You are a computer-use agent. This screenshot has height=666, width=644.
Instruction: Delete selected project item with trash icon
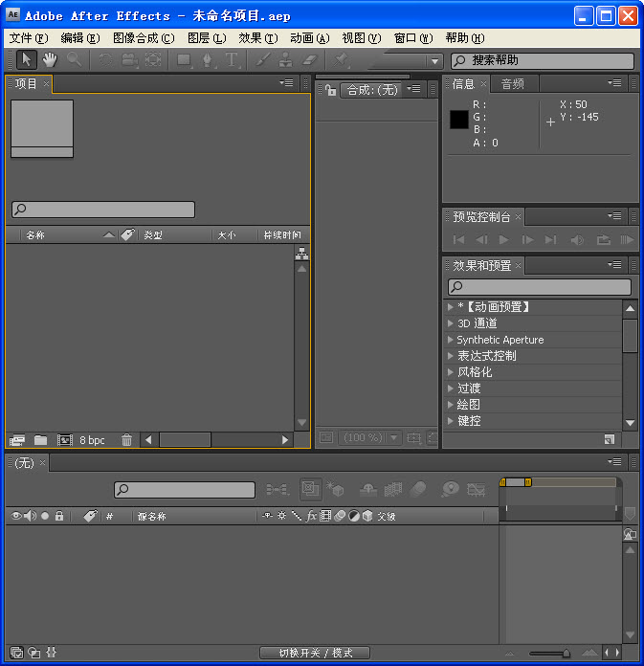pyautogui.click(x=126, y=440)
